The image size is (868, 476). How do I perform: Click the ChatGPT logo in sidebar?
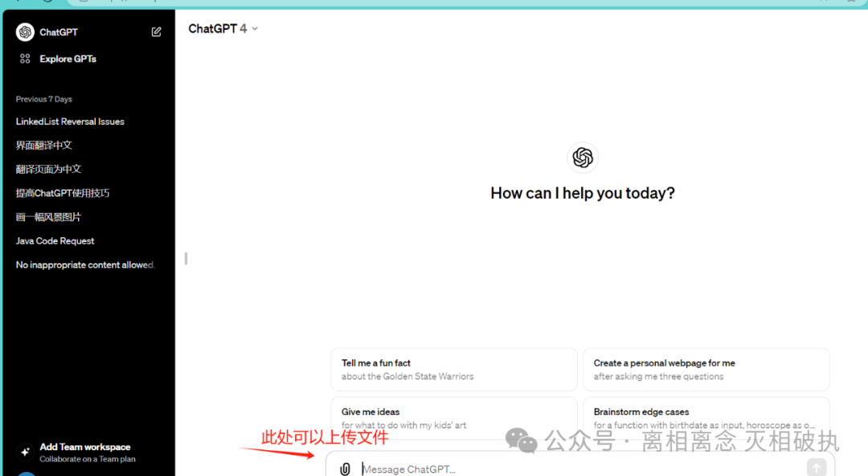[x=25, y=32]
